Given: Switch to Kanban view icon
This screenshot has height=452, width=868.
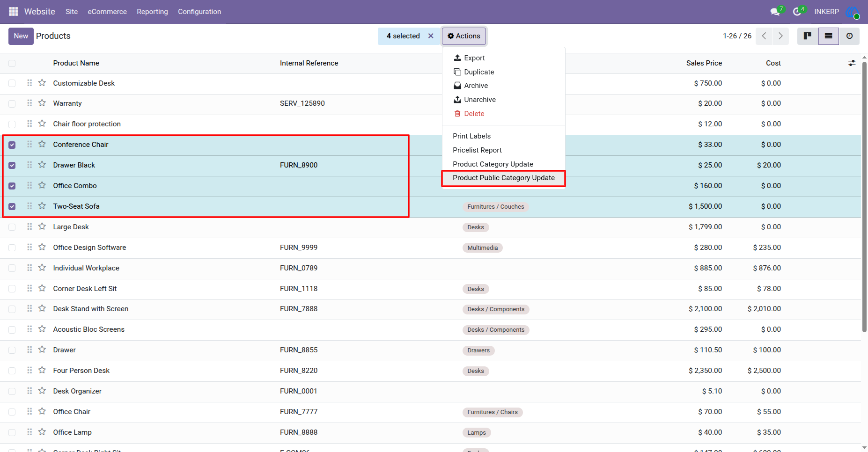Looking at the screenshot, I should tap(808, 36).
